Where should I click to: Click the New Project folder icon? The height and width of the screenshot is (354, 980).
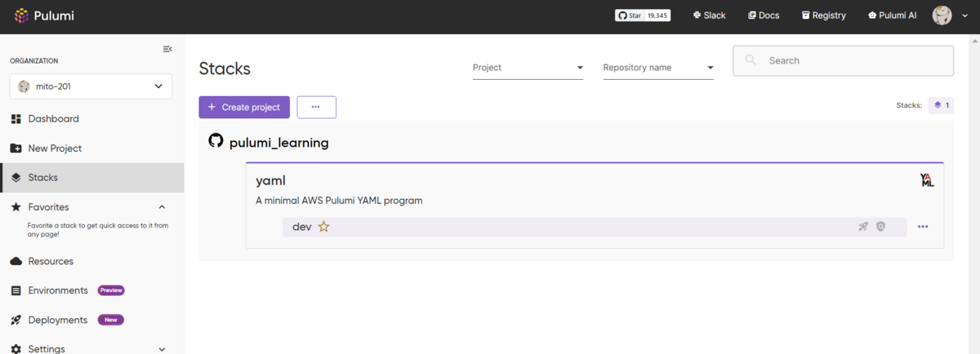pyautogui.click(x=16, y=148)
